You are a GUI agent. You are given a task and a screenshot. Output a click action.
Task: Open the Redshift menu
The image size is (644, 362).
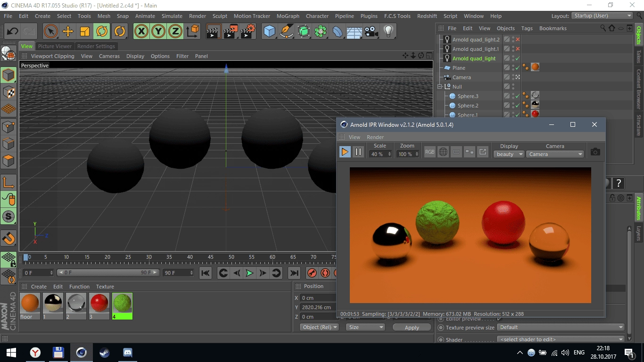pos(427,16)
